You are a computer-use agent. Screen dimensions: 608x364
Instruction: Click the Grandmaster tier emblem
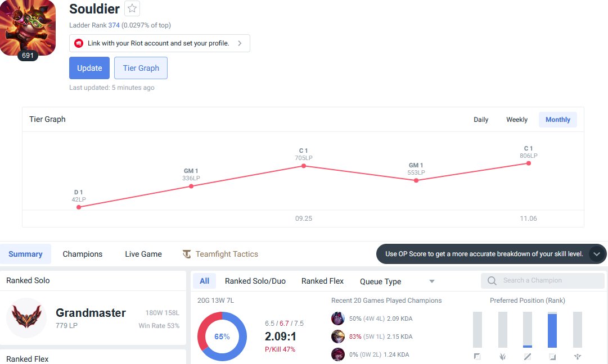(26, 318)
